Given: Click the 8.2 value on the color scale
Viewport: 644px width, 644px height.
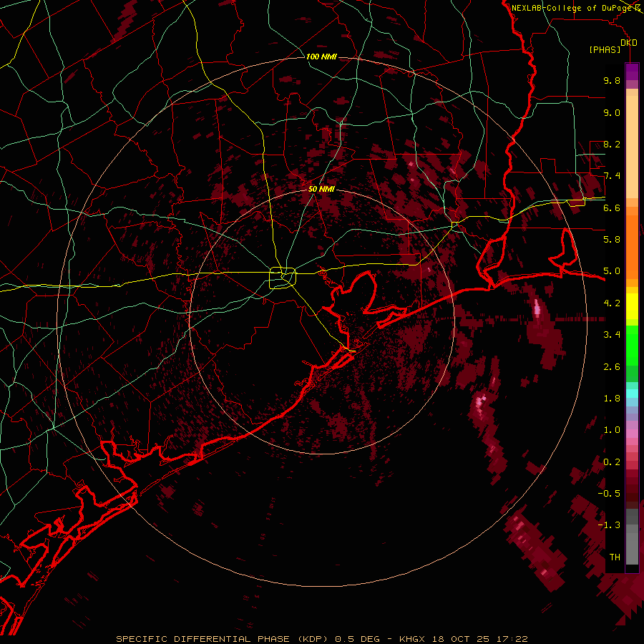Looking at the screenshot, I should [612, 144].
